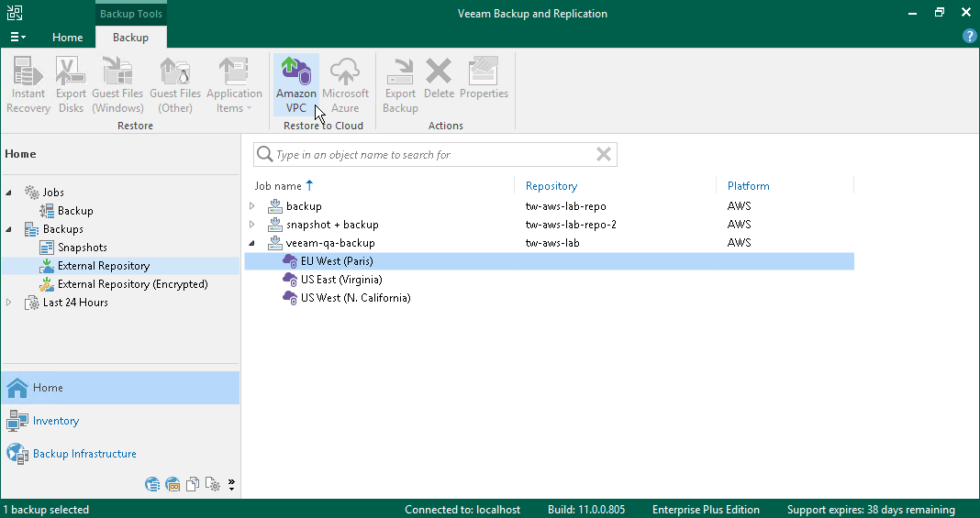Click Export Backup in Actions group
This screenshot has width=980, height=518.
point(400,85)
